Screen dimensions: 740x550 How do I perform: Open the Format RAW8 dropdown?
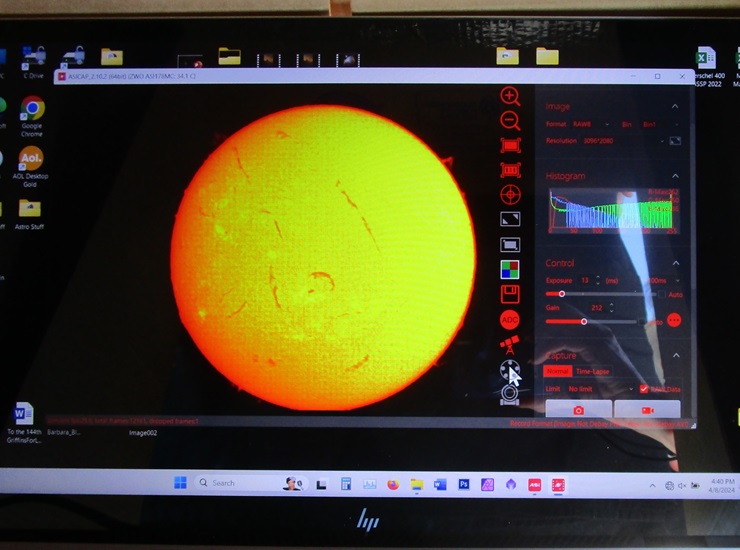pos(591,124)
